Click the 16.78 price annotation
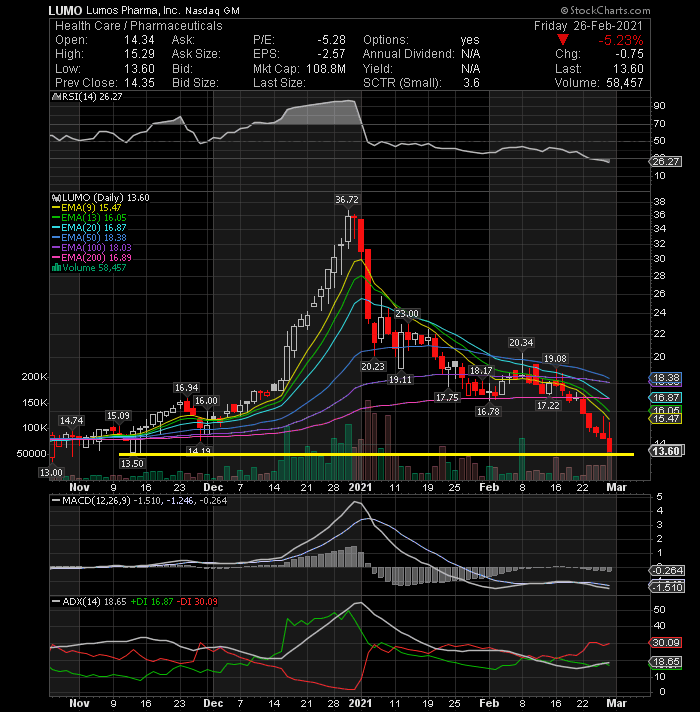700x712 pixels. coord(488,411)
